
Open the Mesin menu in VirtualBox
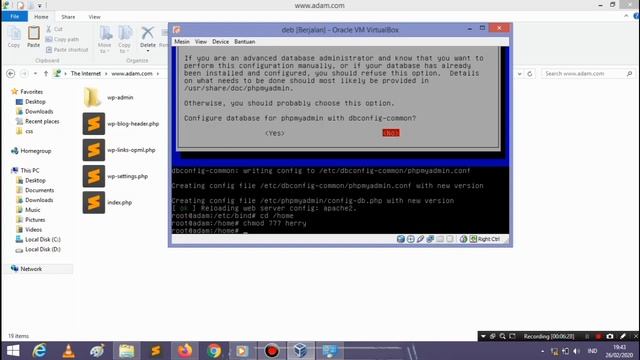[182, 42]
